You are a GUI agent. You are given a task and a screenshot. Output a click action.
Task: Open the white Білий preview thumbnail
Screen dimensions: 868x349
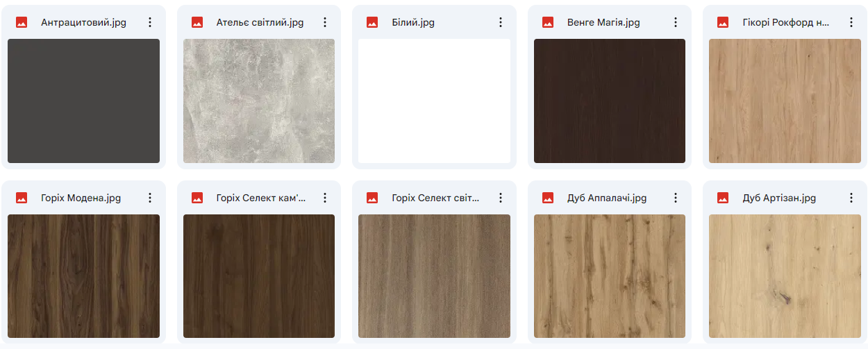pyautogui.click(x=434, y=101)
